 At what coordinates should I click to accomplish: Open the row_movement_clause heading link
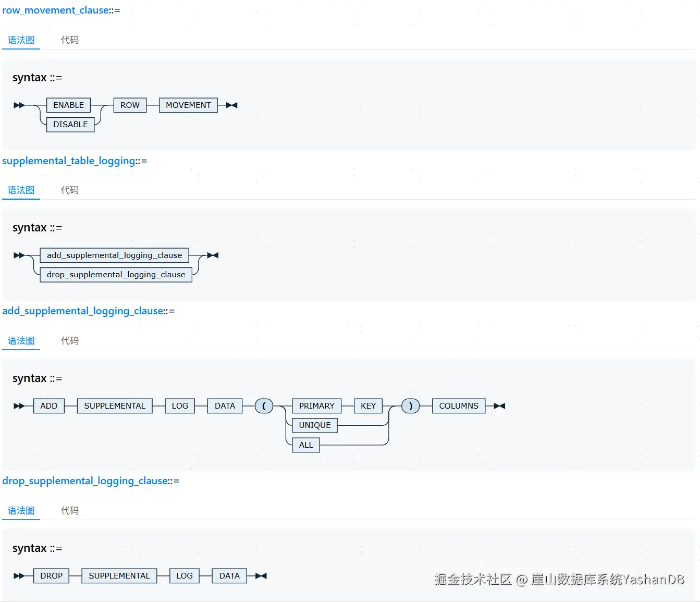[55, 10]
